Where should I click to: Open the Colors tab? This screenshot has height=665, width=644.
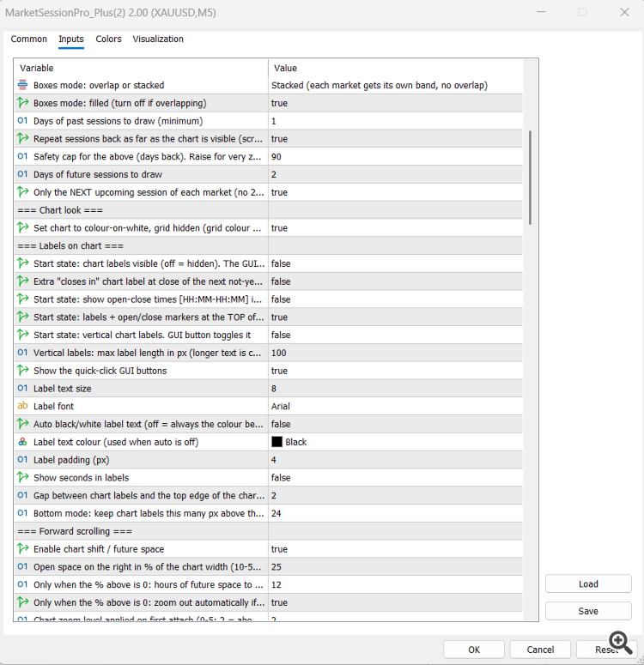(x=108, y=39)
